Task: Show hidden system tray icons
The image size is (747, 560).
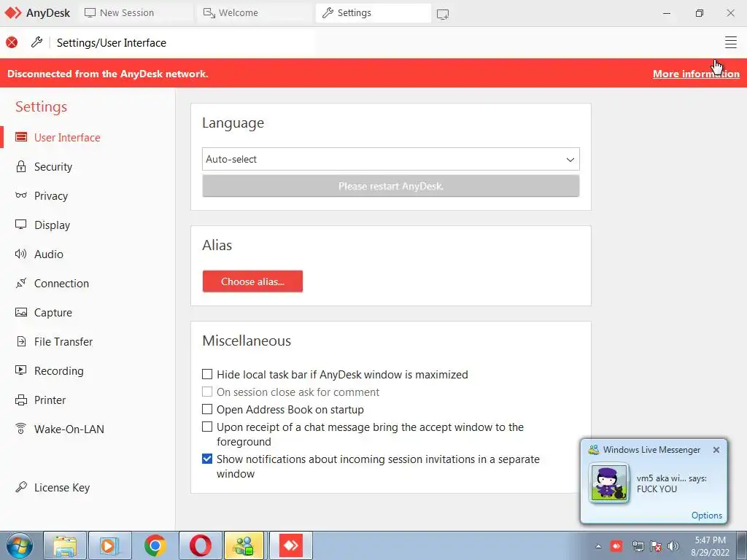Action: pos(598,546)
